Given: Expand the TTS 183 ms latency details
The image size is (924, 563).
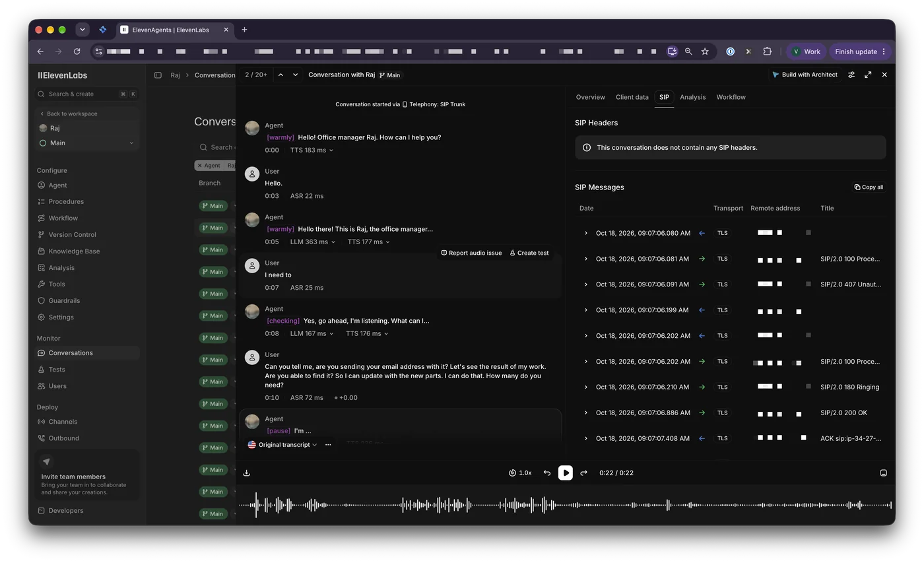Looking at the screenshot, I should (x=312, y=150).
